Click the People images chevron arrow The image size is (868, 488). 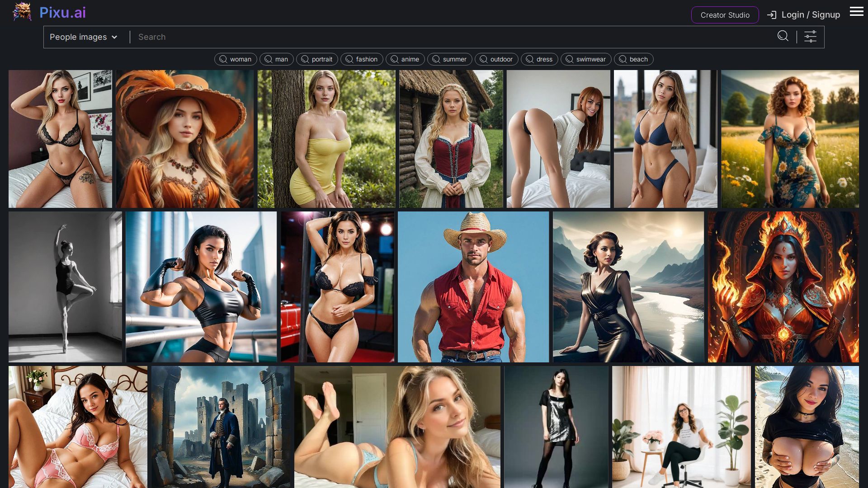[114, 37]
